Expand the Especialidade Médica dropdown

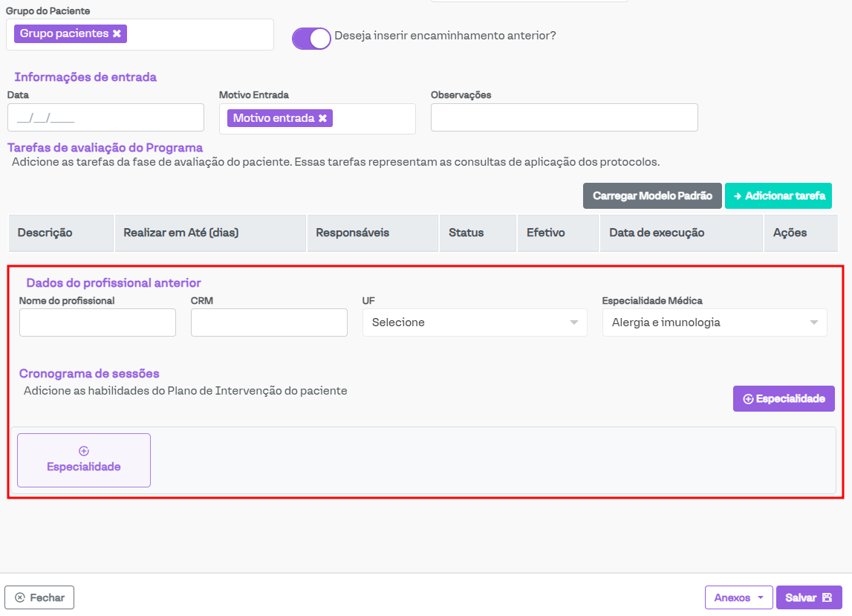point(714,322)
